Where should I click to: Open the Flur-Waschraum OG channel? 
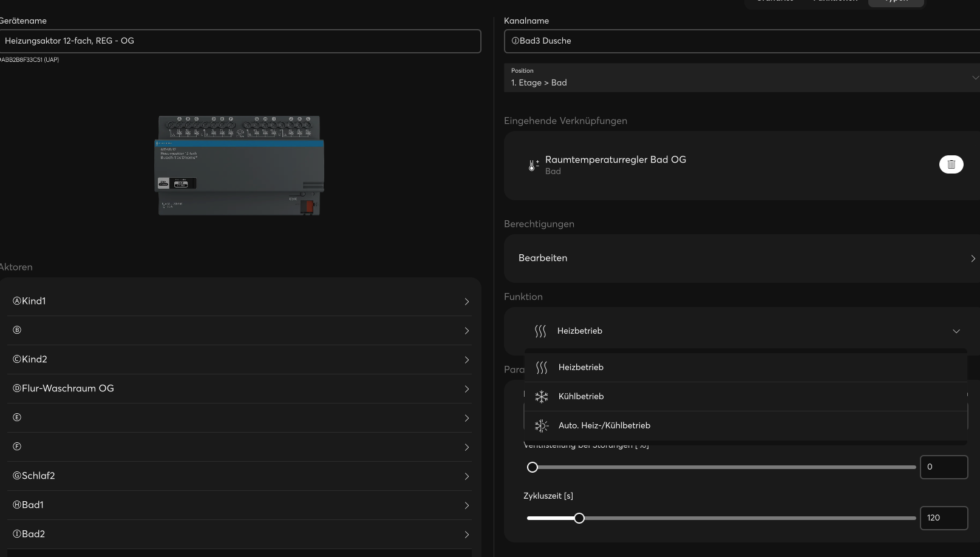tap(240, 389)
